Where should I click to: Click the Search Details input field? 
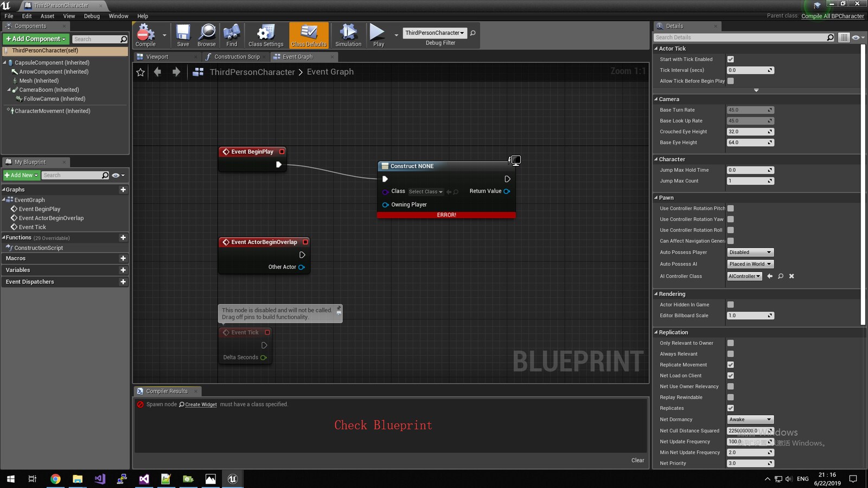743,37
